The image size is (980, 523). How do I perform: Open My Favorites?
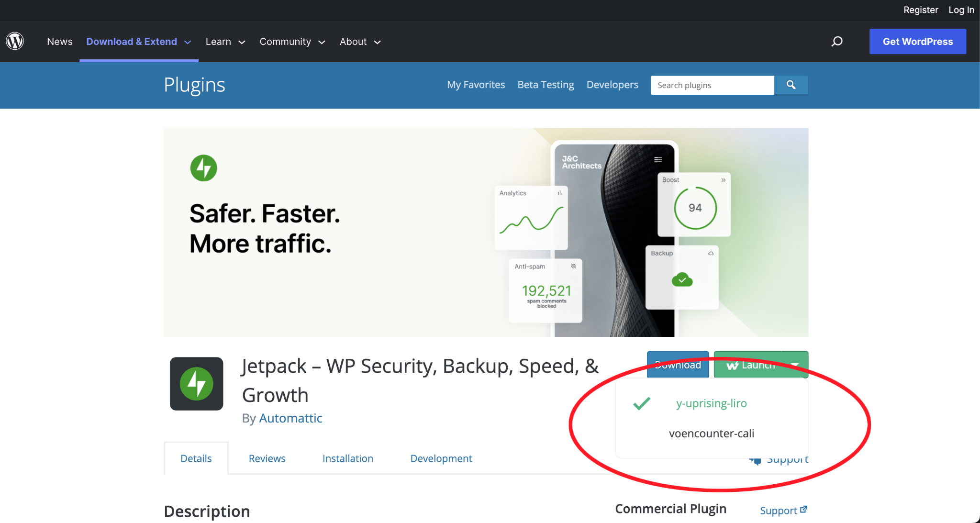click(476, 85)
